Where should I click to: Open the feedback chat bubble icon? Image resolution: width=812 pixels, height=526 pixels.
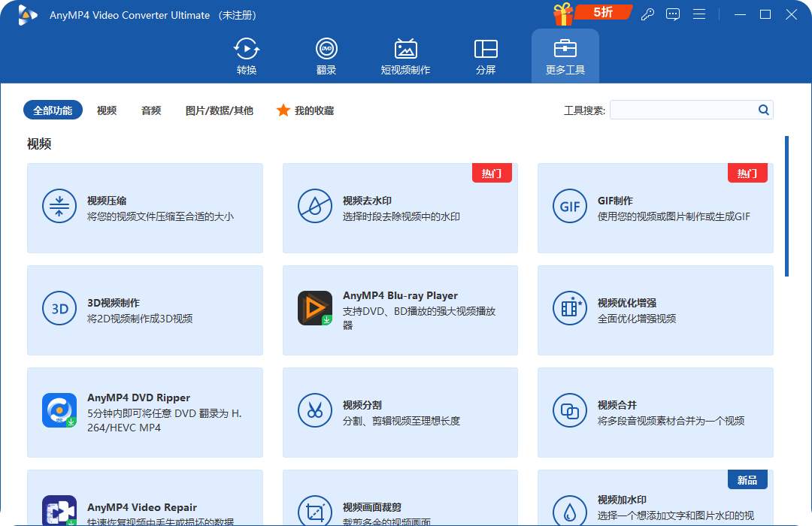tap(673, 14)
